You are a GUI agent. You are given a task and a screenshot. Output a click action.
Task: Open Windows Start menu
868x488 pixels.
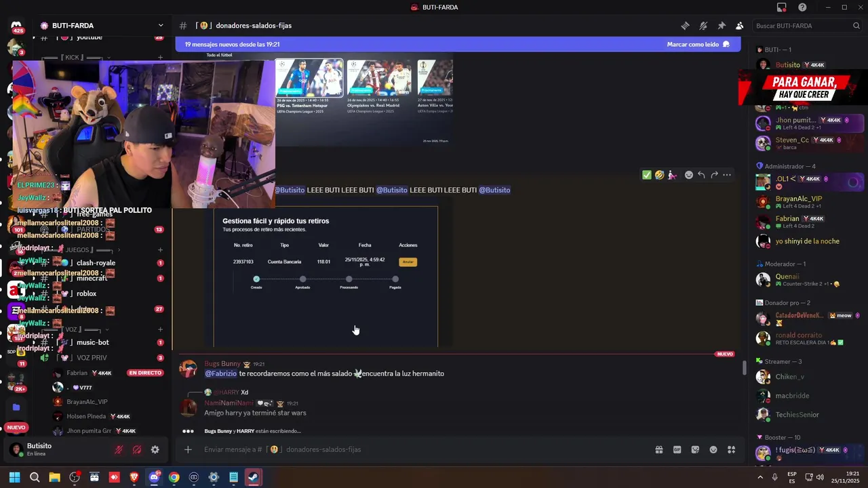[x=14, y=477]
